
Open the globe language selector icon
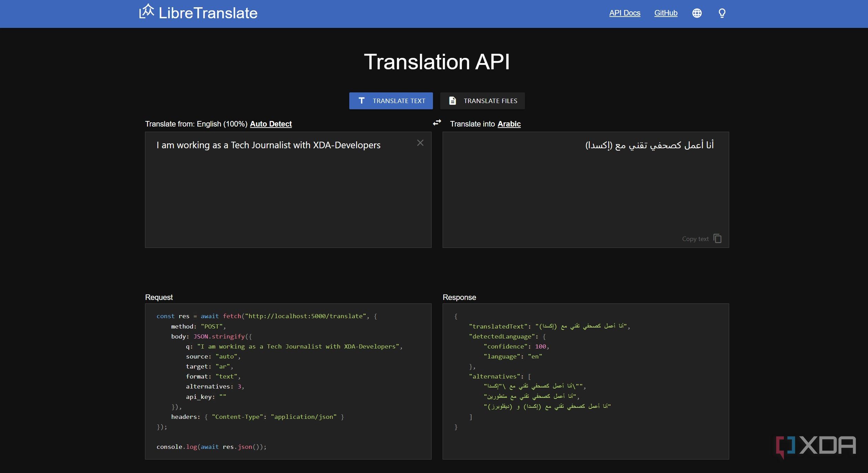click(697, 13)
